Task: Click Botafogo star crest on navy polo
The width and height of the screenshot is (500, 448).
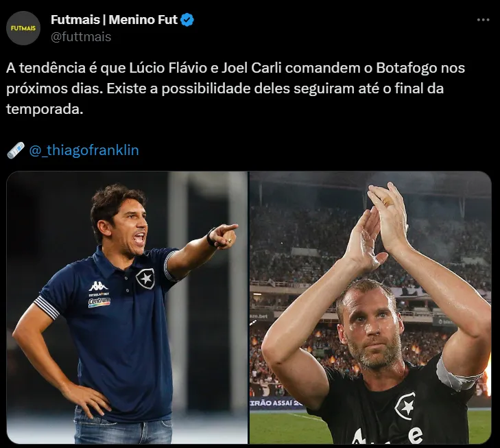Action: tap(145, 279)
